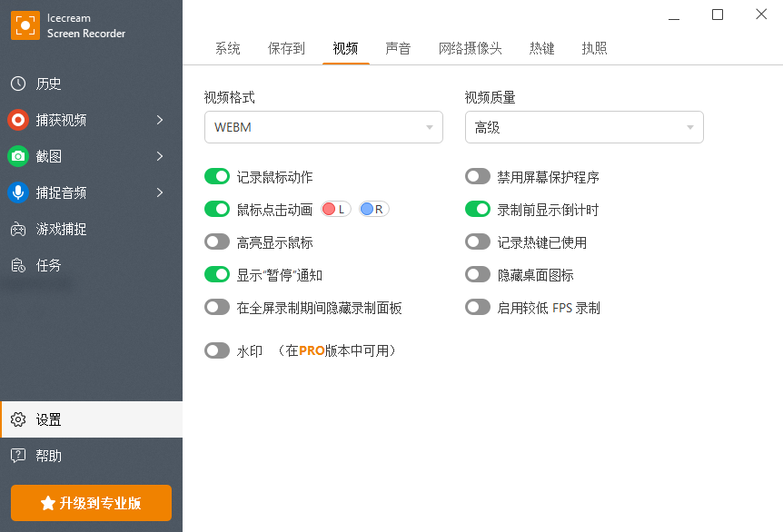Image resolution: width=783 pixels, height=532 pixels.
Task: Click the red Capture Video record icon
Action: (18, 120)
